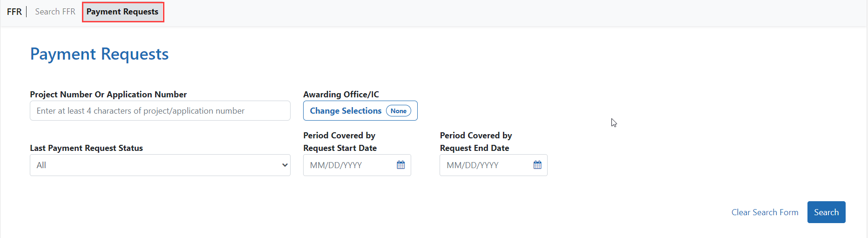Click the Period Covered by Request End Date label
The width and height of the screenshot is (868, 238).
point(475,142)
